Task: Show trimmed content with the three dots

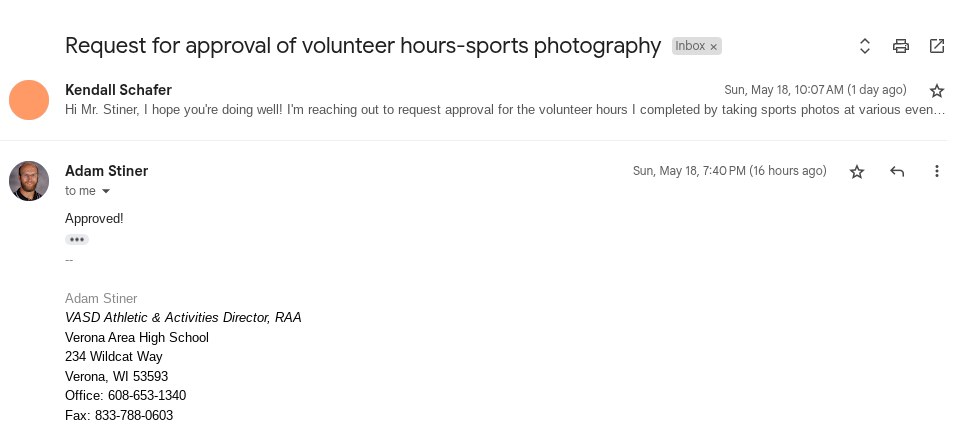Action: [77, 240]
